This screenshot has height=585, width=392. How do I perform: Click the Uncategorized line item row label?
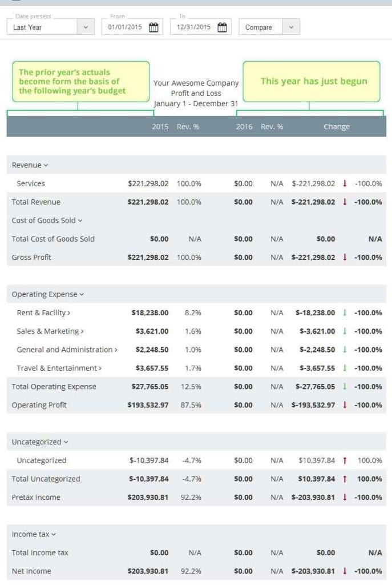[x=41, y=460]
